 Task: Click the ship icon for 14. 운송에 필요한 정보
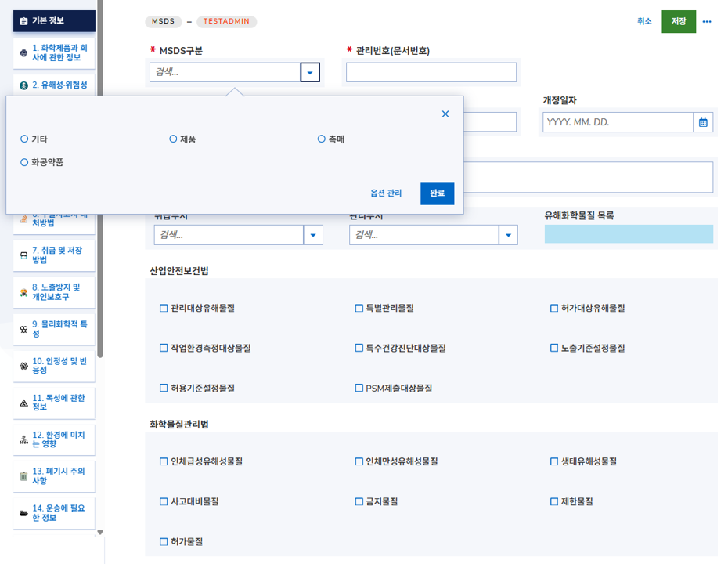pyautogui.click(x=23, y=513)
